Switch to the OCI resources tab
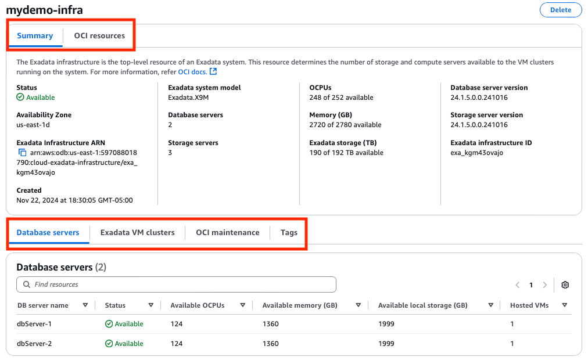 tap(99, 36)
